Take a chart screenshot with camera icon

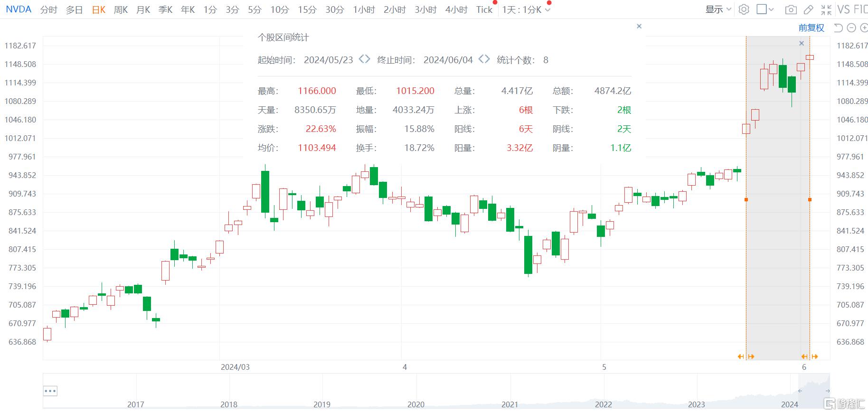791,9
